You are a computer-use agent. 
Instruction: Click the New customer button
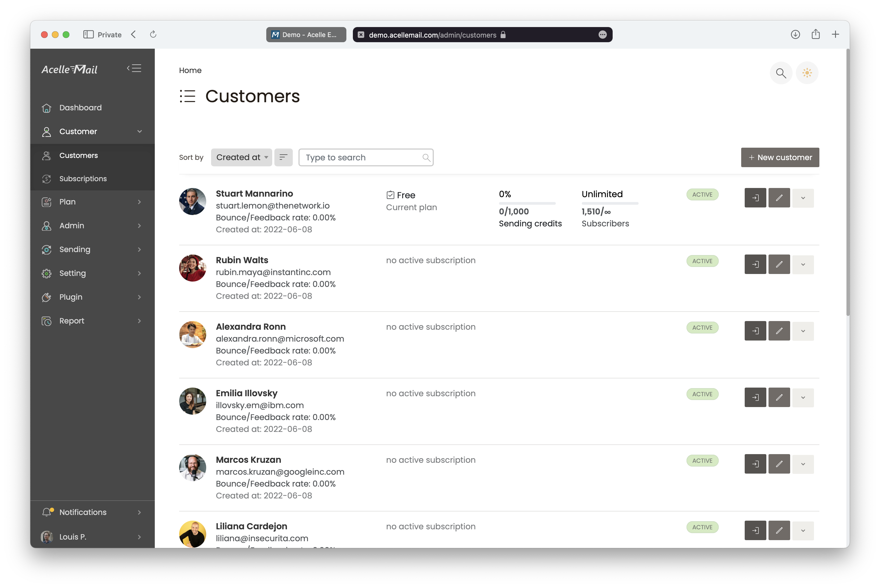pyautogui.click(x=780, y=157)
